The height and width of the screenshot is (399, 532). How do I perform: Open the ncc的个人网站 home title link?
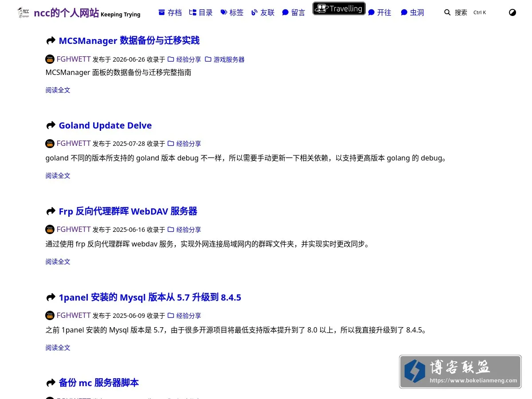(66, 13)
